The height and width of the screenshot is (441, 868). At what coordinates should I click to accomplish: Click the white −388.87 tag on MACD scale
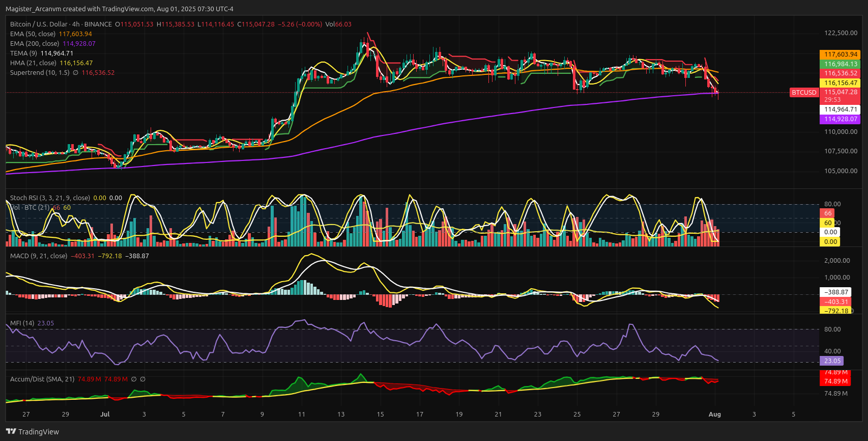(836, 292)
